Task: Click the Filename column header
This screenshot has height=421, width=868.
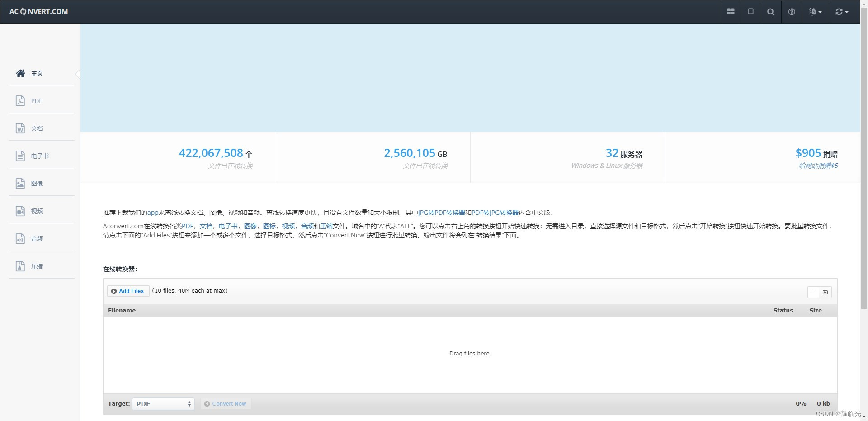Action: click(122, 311)
